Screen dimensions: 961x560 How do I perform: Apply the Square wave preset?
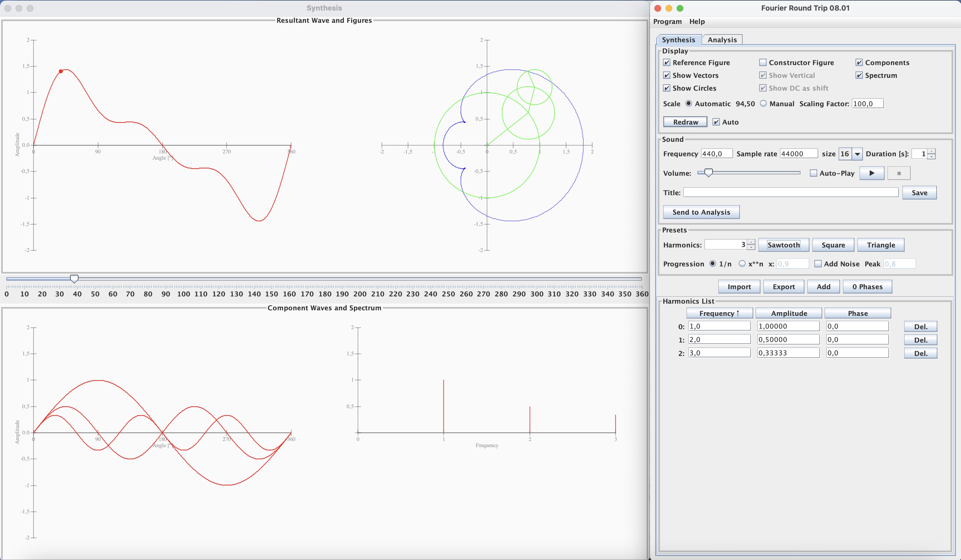(x=833, y=245)
